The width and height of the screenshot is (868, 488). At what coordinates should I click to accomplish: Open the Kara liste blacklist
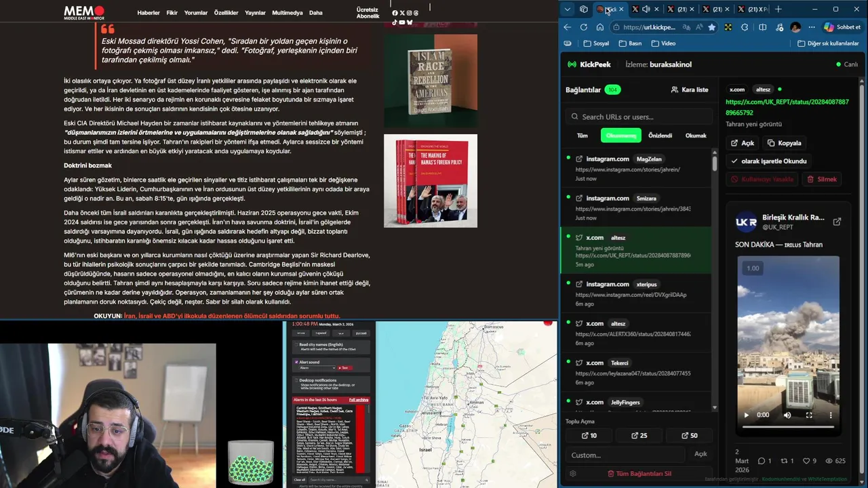[x=690, y=89]
